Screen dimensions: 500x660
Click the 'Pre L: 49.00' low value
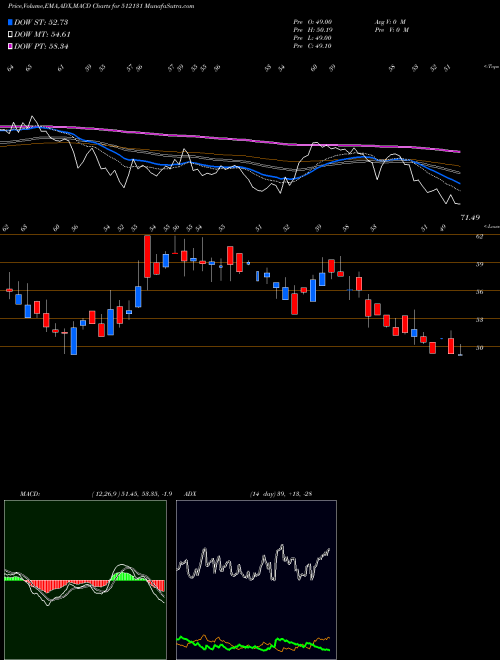click(x=313, y=38)
